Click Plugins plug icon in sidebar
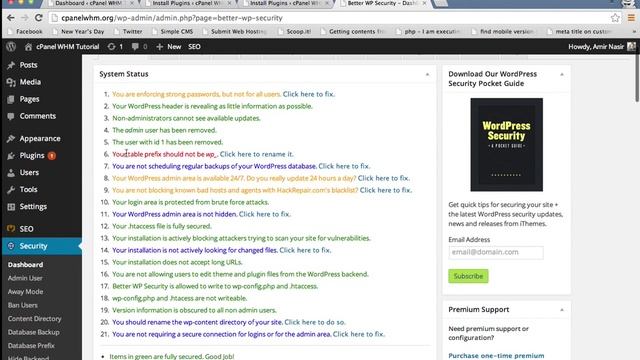 [11, 156]
